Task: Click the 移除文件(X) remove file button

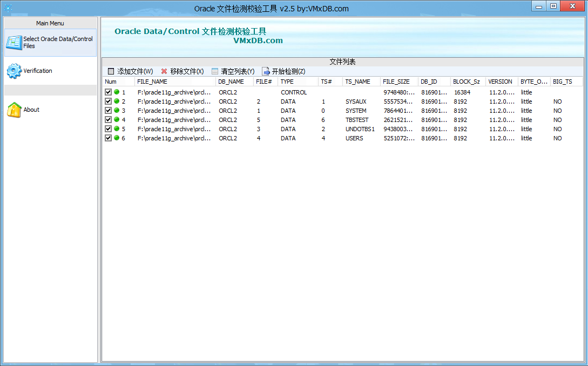Action: click(x=187, y=71)
